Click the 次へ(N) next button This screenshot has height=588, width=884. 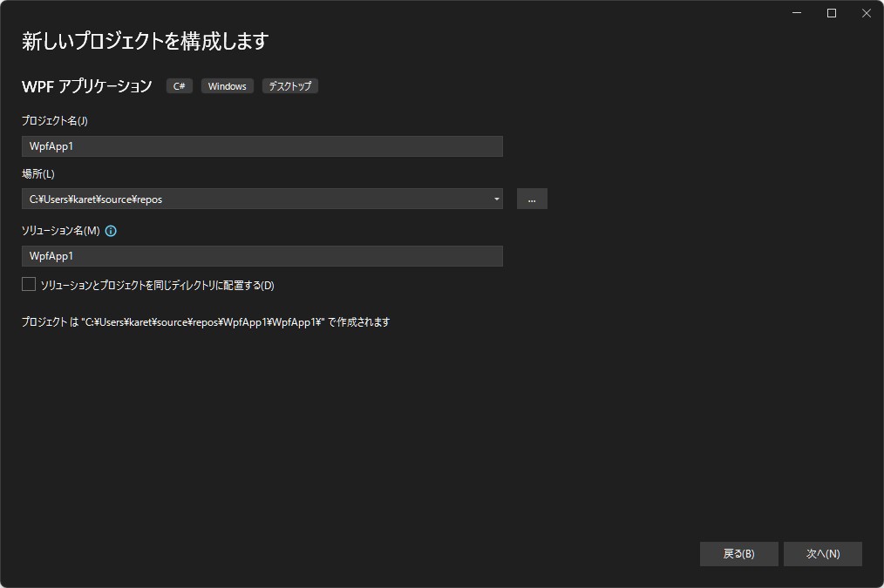coord(823,554)
